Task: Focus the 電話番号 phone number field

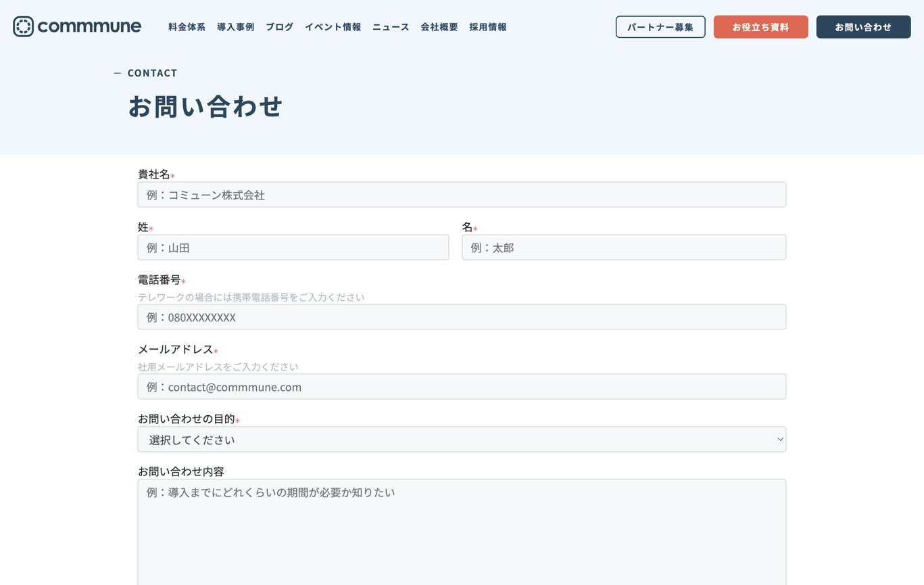Action: click(462, 317)
